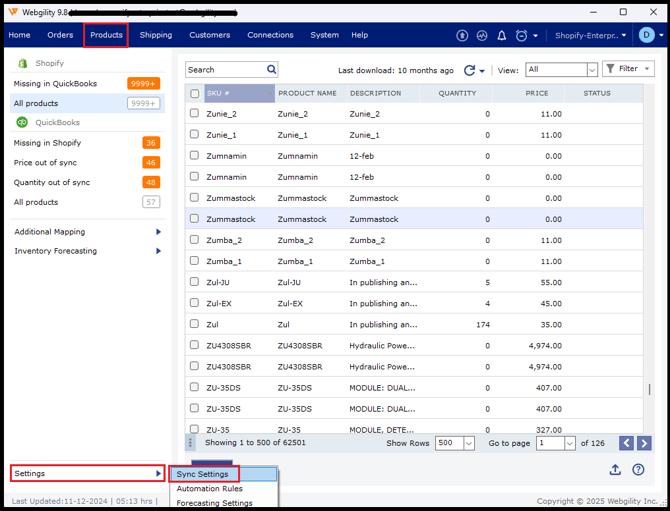Open the notifications bell

coord(502,35)
